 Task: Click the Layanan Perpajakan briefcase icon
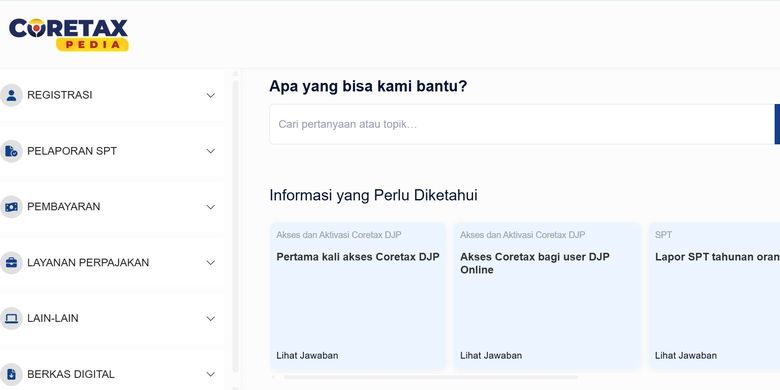pos(11,263)
